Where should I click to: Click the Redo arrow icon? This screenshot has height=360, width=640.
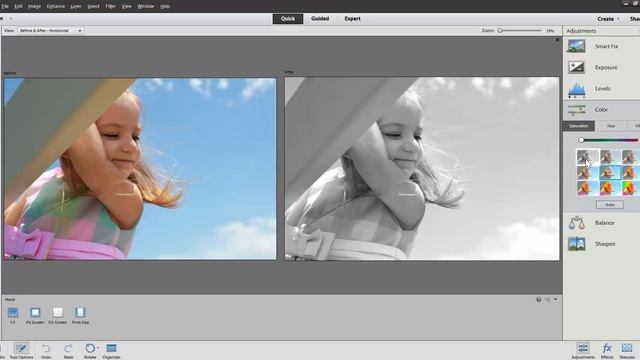[68, 349]
